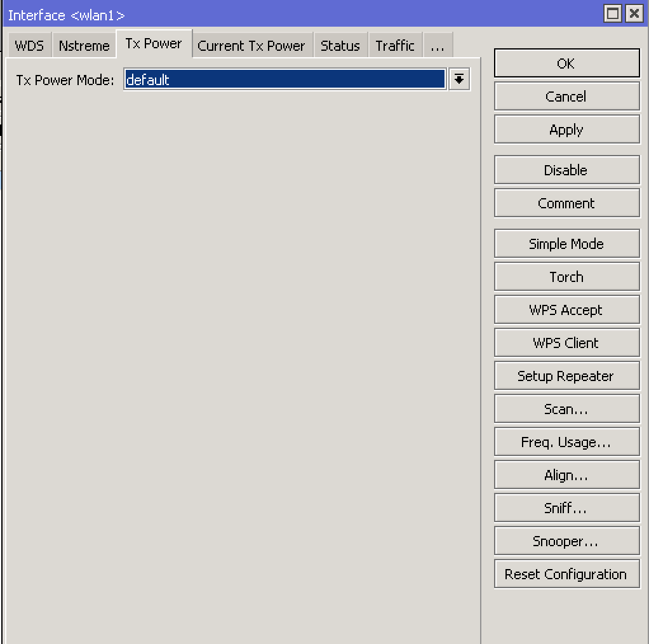
Task: Start WPS Client pairing
Action: 566,342
